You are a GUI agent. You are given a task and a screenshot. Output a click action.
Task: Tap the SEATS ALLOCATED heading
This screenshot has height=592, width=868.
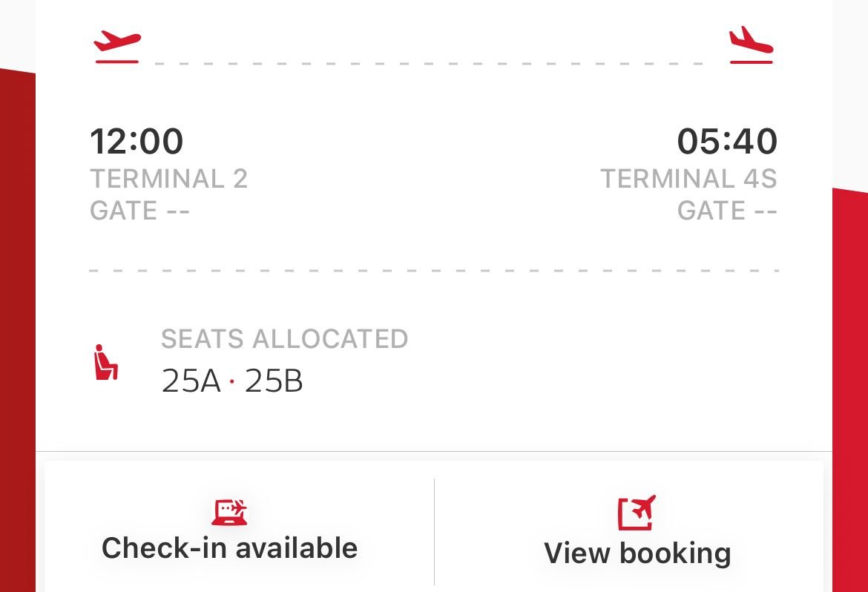pos(284,339)
